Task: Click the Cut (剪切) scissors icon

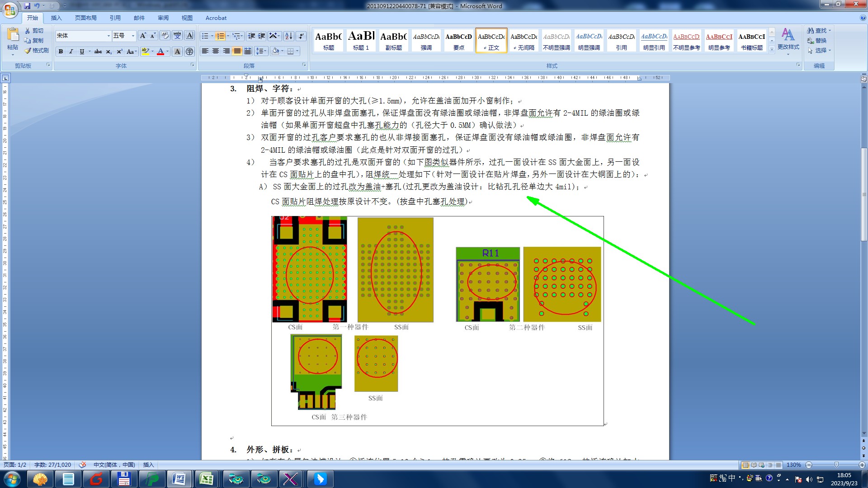Action: coord(28,31)
